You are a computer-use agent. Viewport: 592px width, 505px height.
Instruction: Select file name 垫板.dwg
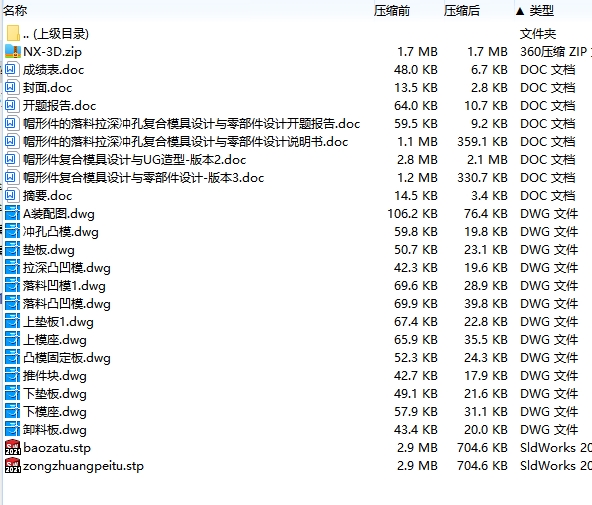[x=49, y=249]
